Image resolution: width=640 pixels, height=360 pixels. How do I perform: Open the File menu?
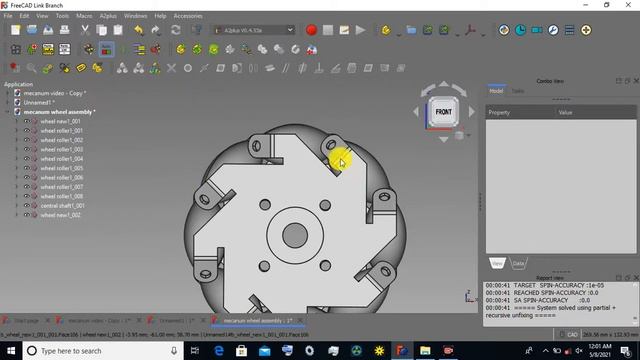8,16
